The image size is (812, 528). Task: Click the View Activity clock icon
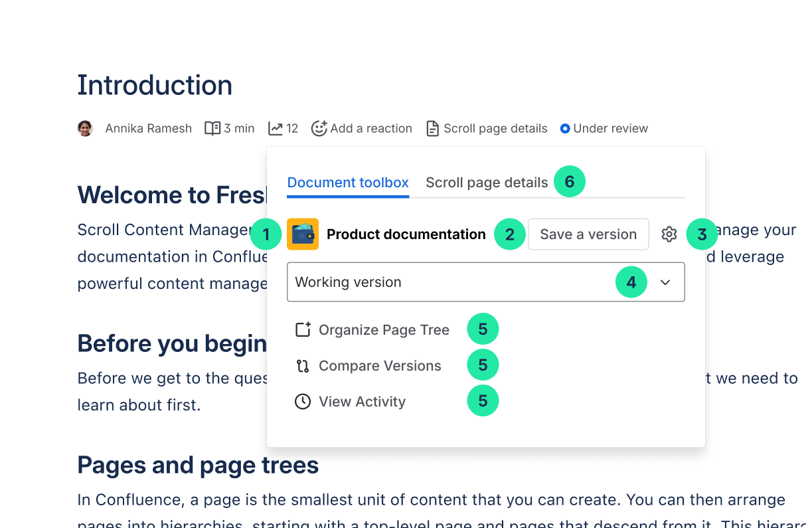303,402
